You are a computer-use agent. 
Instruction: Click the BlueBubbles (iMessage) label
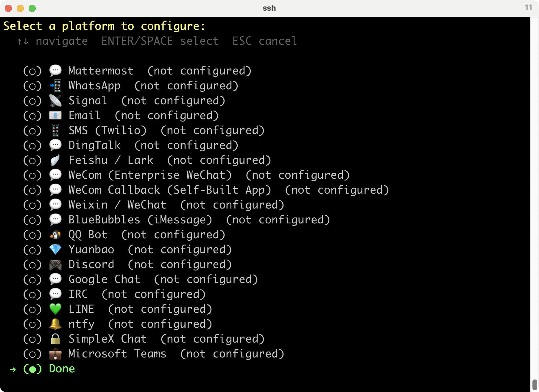coord(140,220)
